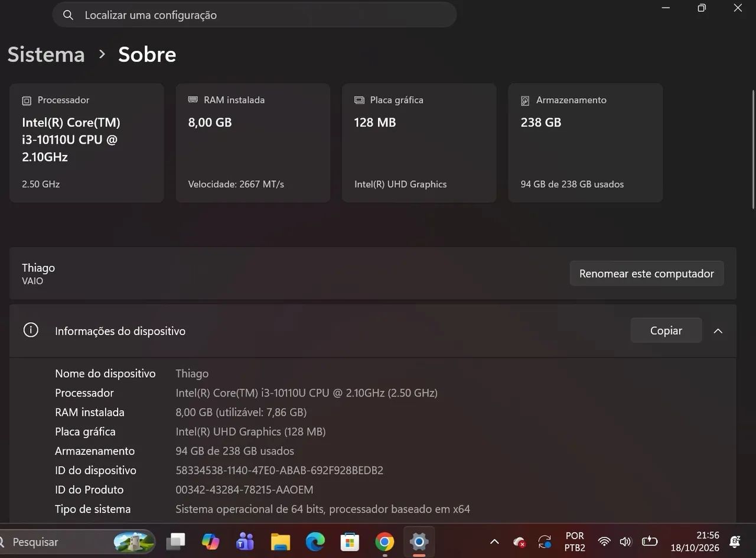Image resolution: width=756 pixels, height=558 pixels.
Task: Click the info icon beside Informações do dispositivo
Action: (x=31, y=330)
